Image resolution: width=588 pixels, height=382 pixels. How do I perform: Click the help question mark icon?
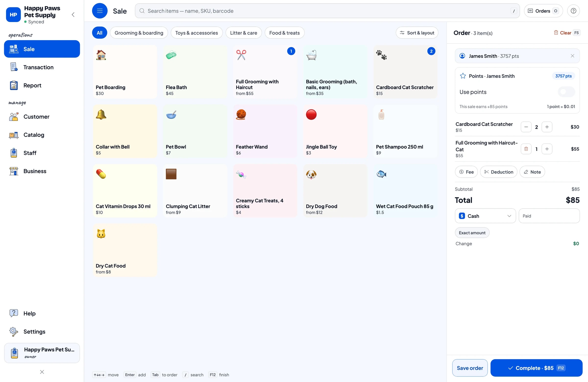point(574,11)
